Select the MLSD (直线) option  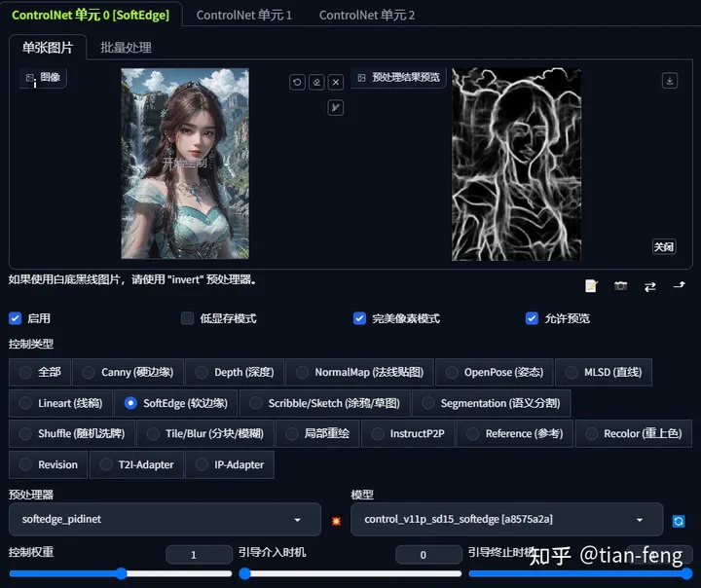[604, 372]
